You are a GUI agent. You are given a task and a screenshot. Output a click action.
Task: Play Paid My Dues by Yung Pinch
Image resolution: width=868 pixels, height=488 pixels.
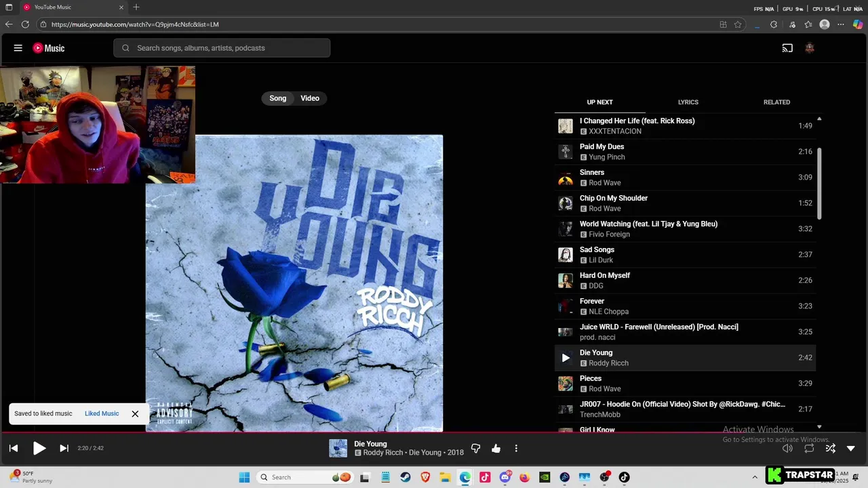[685, 152]
